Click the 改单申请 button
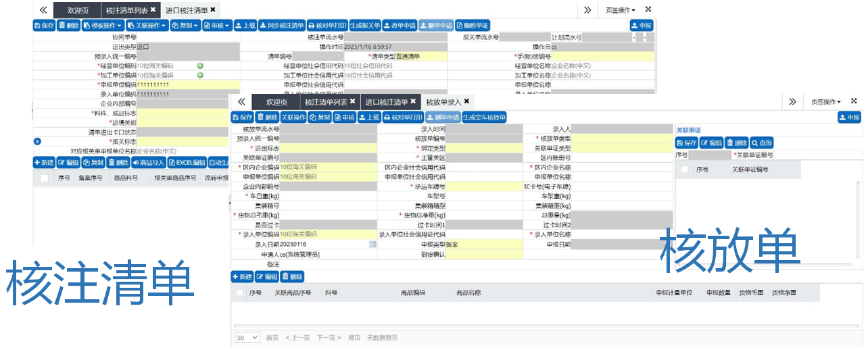Image resolution: width=868 pixels, height=354 pixels. coord(400,26)
